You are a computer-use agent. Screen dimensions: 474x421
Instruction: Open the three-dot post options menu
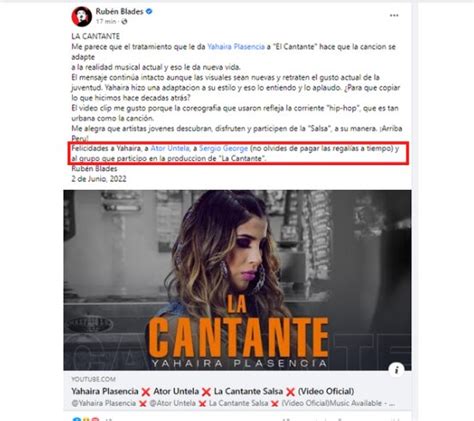click(x=394, y=15)
